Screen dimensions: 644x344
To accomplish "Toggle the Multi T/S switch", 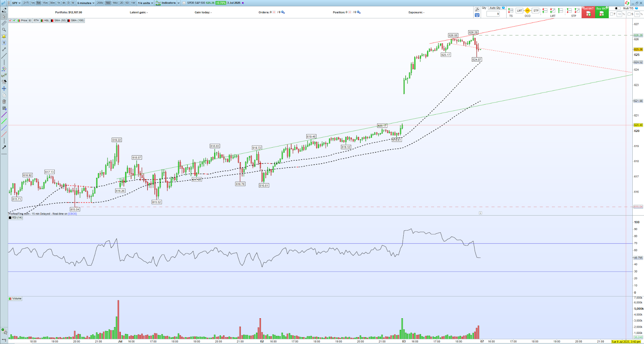I will point(617,8).
